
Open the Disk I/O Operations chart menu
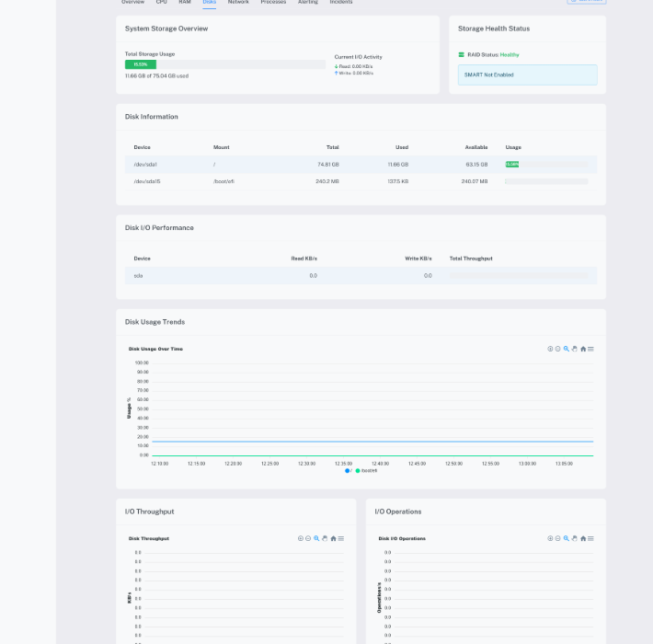590,538
